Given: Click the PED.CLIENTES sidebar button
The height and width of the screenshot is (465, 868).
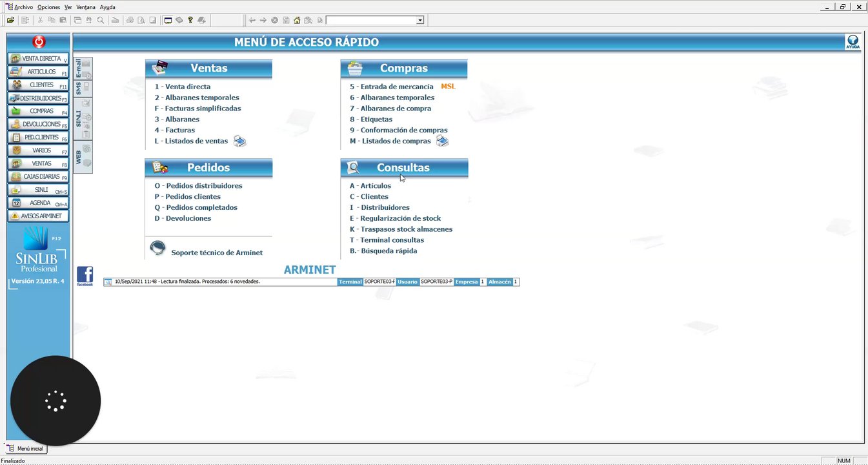Looking at the screenshot, I should coord(38,138).
